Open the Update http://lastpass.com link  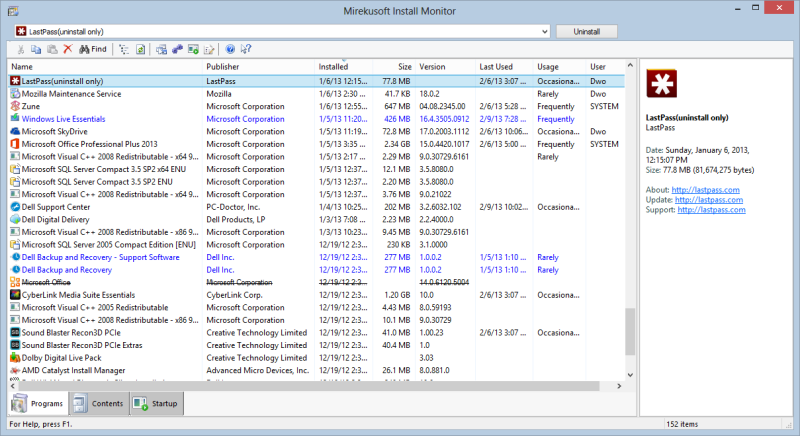pos(709,200)
